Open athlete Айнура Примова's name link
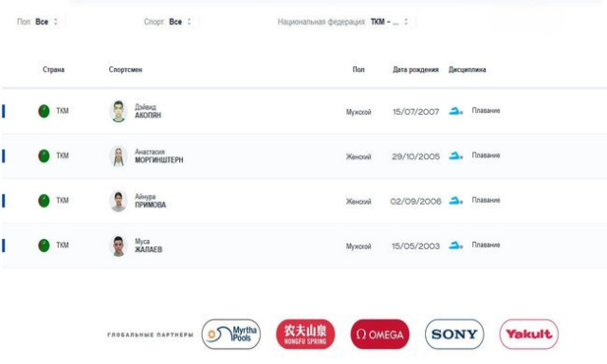The width and height of the screenshot is (607, 364). click(150, 201)
